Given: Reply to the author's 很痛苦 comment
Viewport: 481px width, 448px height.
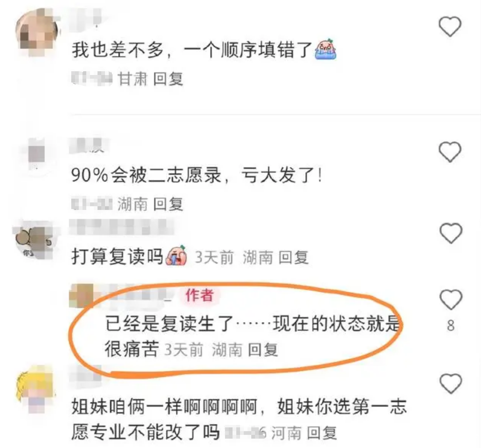Looking at the screenshot, I should pos(263,350).
